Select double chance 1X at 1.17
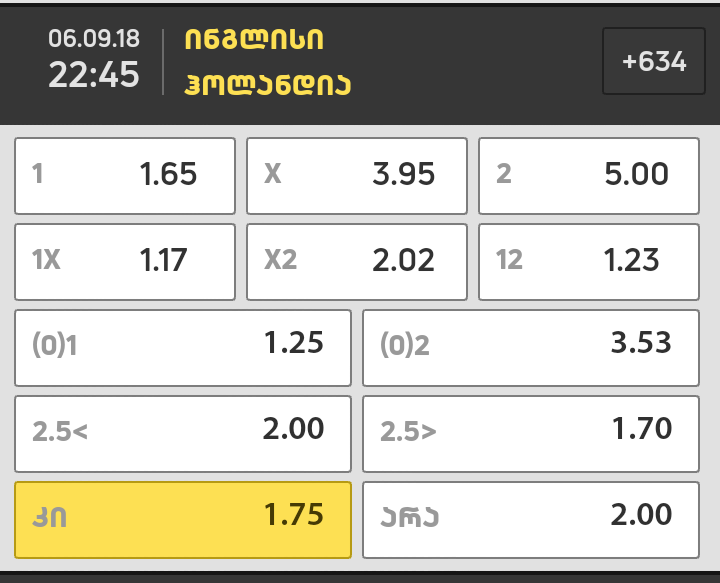The height and width of the screenshot is (583, 720). point(125,262)
